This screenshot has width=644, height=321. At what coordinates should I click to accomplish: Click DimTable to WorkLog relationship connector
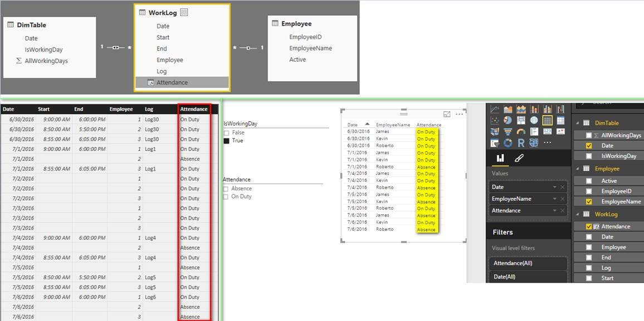pyautogui.click(x=115, y=47)
